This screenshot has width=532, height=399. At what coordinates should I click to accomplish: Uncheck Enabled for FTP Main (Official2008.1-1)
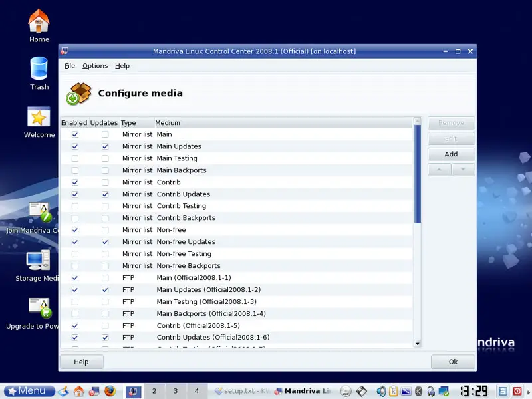[75, 278]
